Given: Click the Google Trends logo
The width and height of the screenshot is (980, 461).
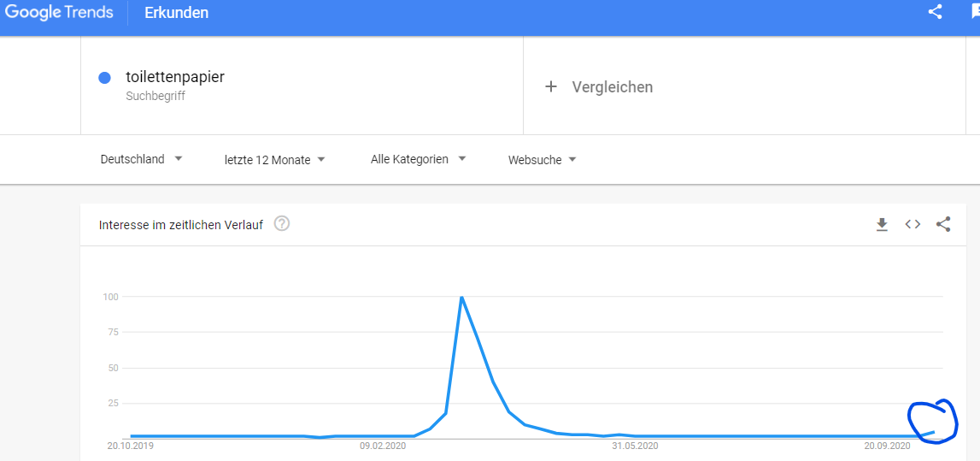Looking at the screenshot, I should (x=59, y=13).
